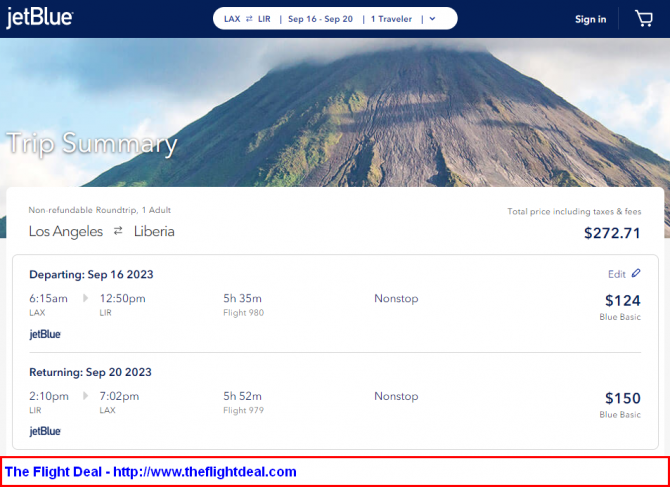Image resolution: width=670 pixels, height=487 pixels.
Task: Click Nonstop on the returning flight
Action: coord(396,396)
